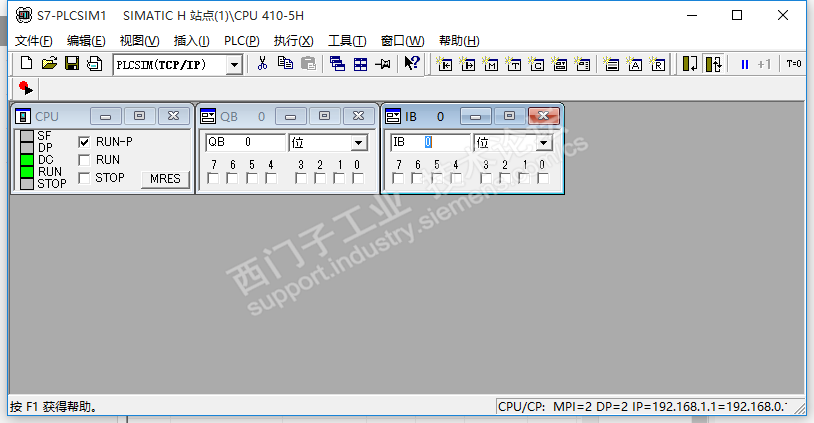Advance one scan with +1 button

pyautogui.click(x=764, y=64)
